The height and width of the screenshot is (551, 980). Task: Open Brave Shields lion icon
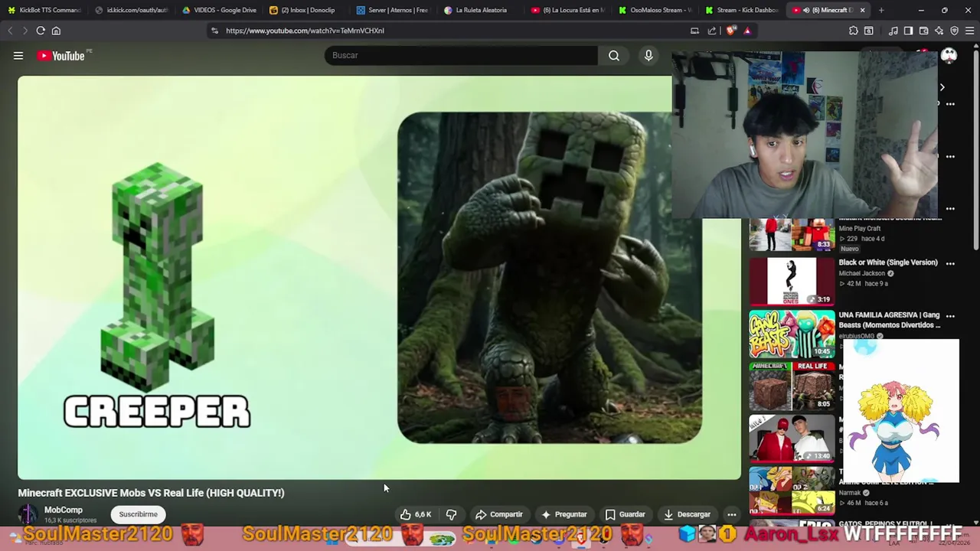pyautogui.click(x=730, y=31)
